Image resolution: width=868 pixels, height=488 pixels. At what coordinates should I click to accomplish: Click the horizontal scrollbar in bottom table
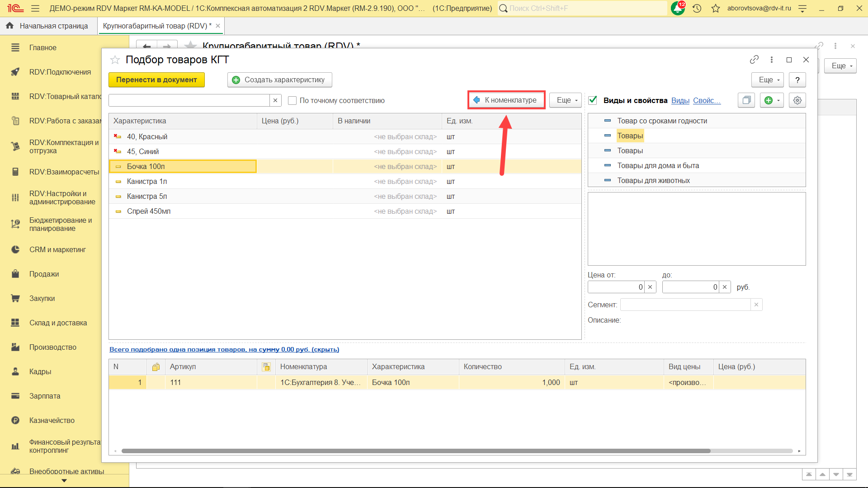[416, 451]
